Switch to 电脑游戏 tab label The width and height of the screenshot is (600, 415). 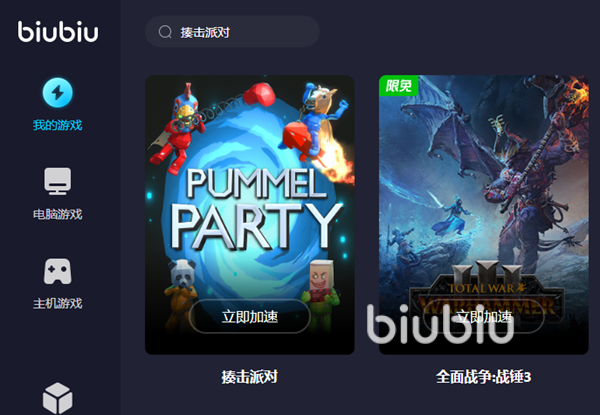(57, 214)
